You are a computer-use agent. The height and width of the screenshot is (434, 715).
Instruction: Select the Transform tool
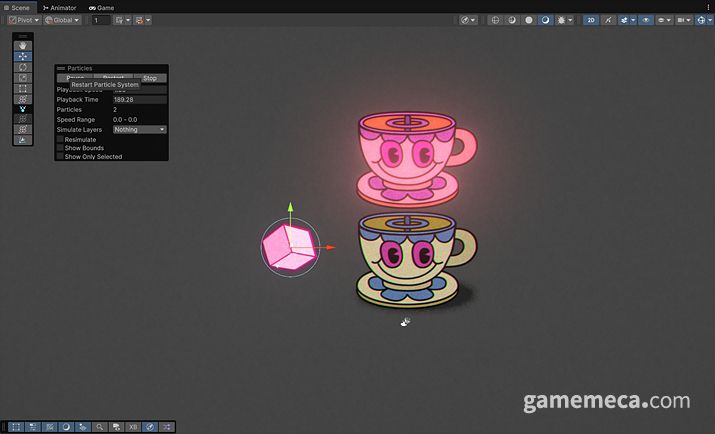point(24,100)
